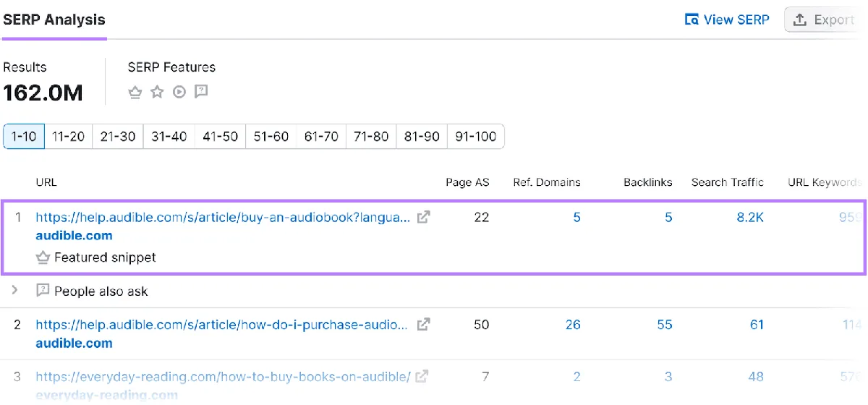Click Ref. Domains value 26
The width and height of the screenshot is (868, 405).
[573, 325]
